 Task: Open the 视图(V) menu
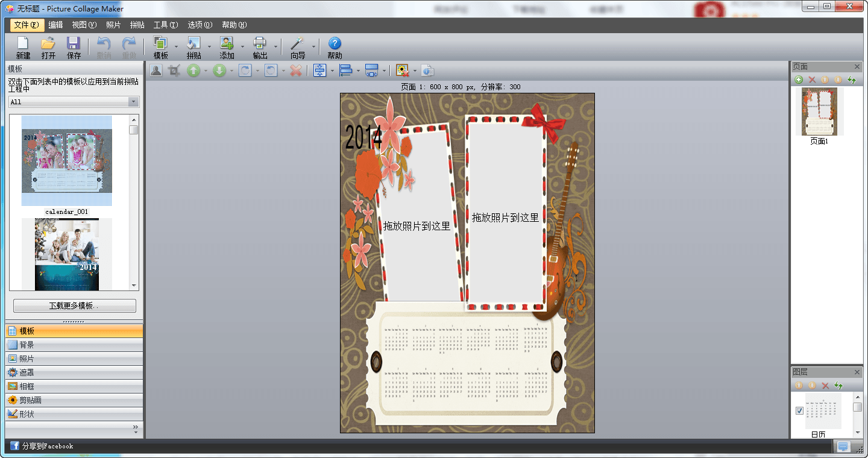point(84,25)
